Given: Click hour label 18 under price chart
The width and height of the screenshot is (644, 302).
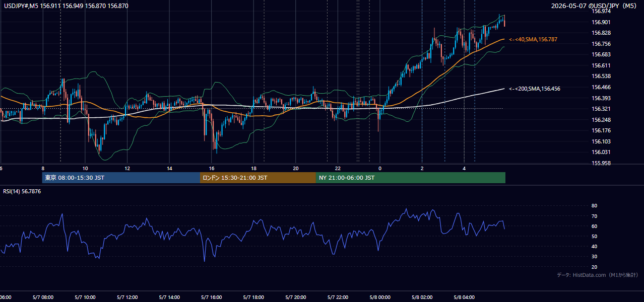Looking at the screenshot, I should (x=253, y=168).
